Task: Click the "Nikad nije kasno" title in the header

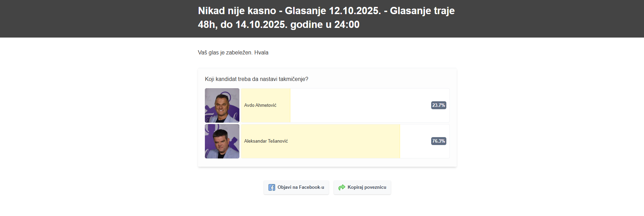Action: point(237,11)
